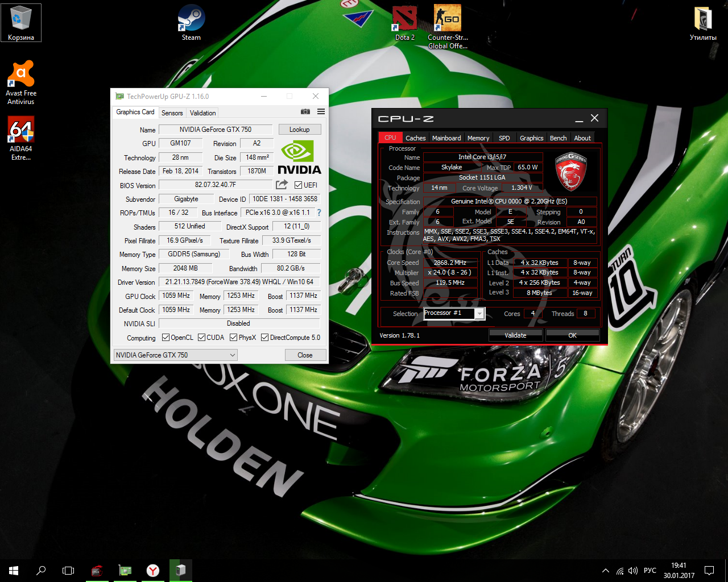Viewport: 728px width, 582px height.
Task: Open the network status tray icon
Action: click(620, 571)
